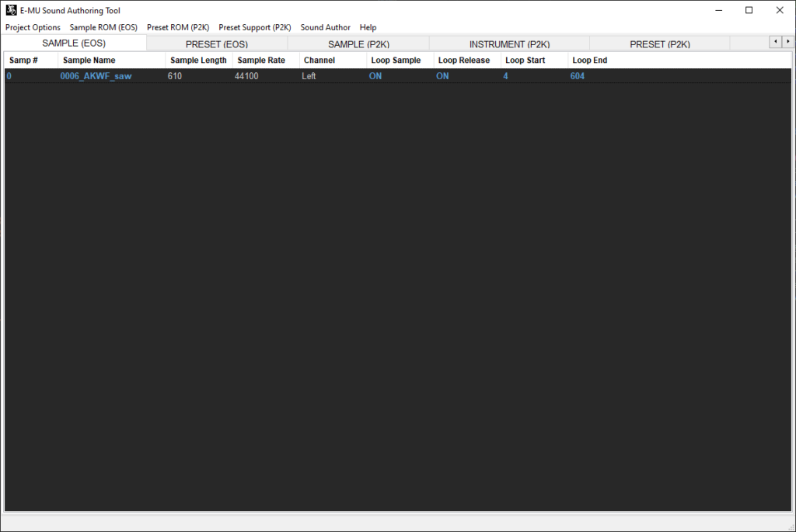Toggle the Loop Release ON value
Image resolution: width=796 pixels, height=532 pixels.
pyautogui.click(x=442, y=76)
